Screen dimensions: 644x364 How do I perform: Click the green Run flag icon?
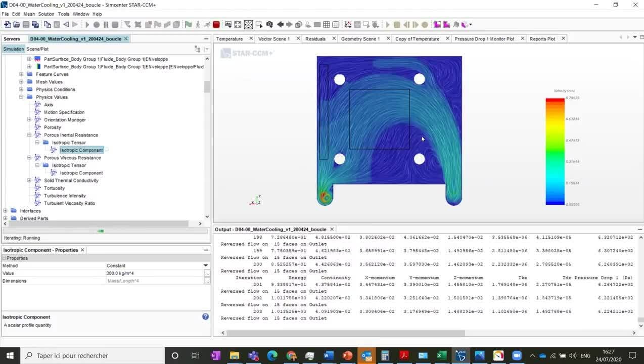pyautogui.click(x=188, y=24)
